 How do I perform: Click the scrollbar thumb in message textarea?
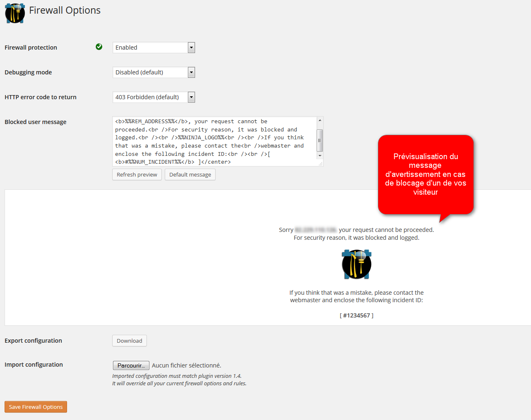pos(320,140)
